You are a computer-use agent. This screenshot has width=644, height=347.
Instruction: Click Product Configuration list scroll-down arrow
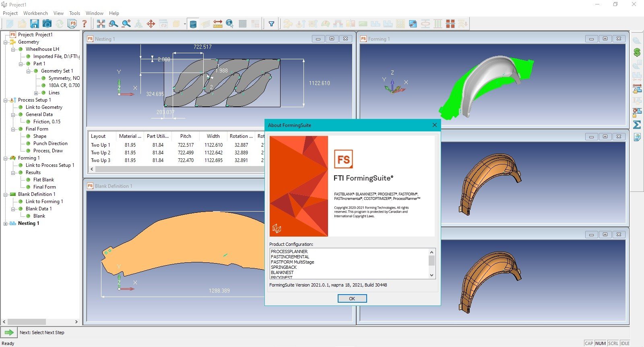click(x=431, y=275)
